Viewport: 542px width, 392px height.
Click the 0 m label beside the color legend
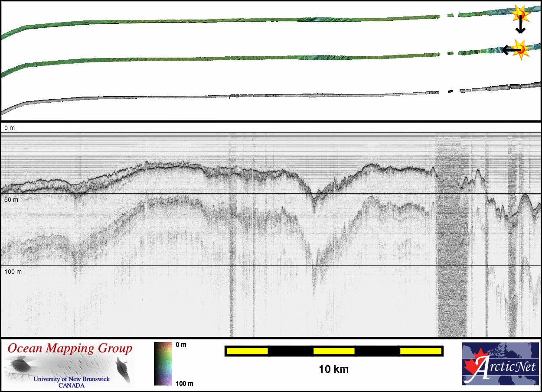point(181,345)
